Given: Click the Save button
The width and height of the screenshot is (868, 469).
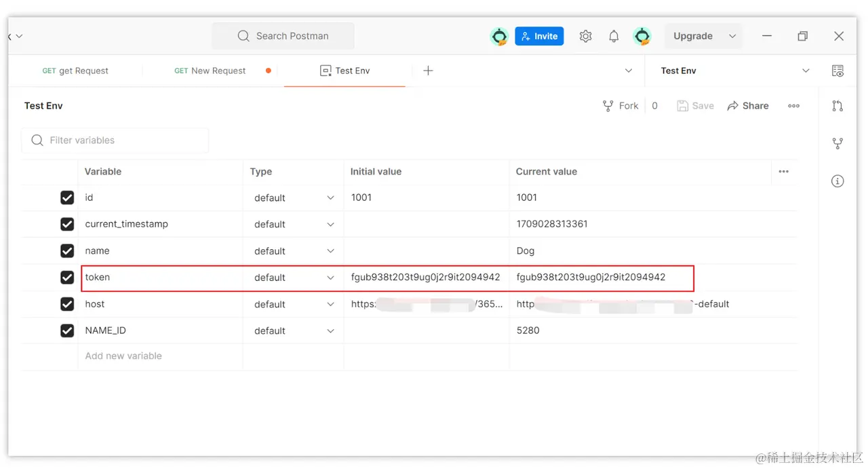Looking at the screenshot, I should [695, 106].
